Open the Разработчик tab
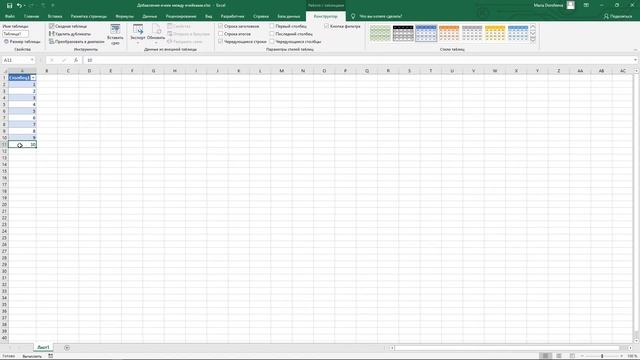The width and height of the screenshot is (640, 360). tap(232, 16)
